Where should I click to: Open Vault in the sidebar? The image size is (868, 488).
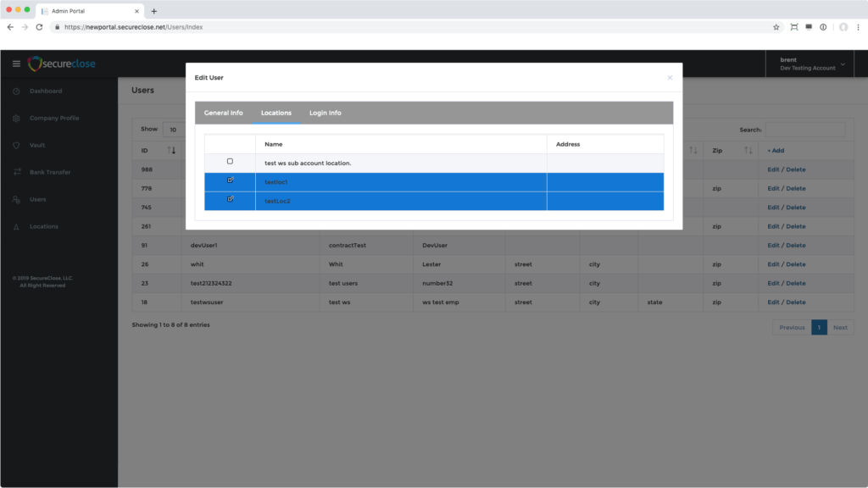pos(37,146)
